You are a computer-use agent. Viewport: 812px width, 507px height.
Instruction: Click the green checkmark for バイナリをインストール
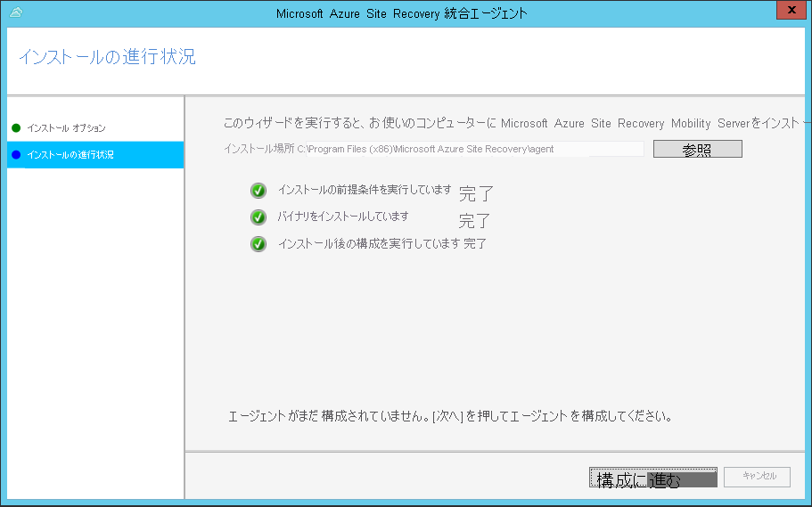click(x=258, y=217)
